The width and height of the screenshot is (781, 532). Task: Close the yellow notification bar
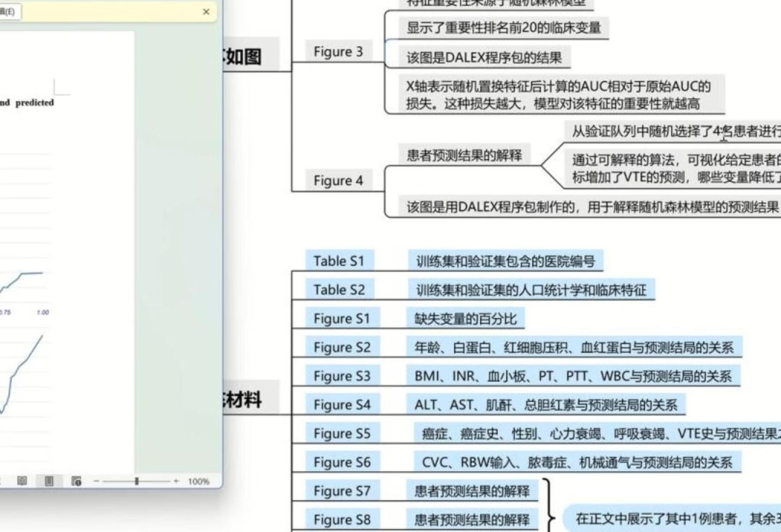206,12
